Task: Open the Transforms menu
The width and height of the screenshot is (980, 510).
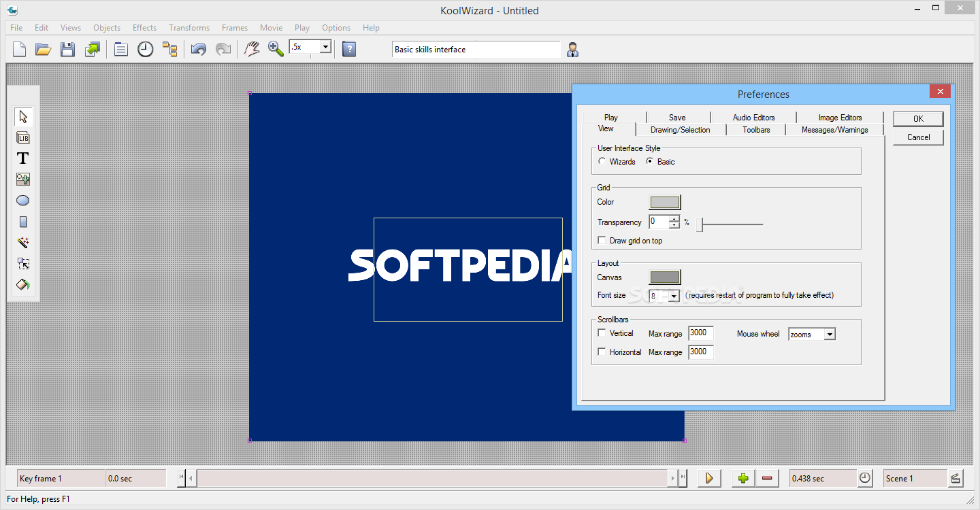Action: pyautogui.click(x=189, y=28)
